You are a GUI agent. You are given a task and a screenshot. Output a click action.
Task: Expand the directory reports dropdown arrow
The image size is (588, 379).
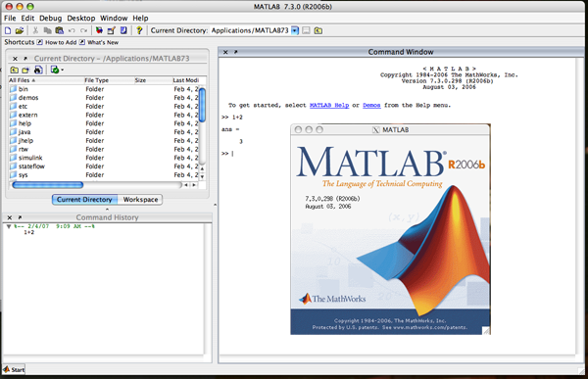point(63,70)
